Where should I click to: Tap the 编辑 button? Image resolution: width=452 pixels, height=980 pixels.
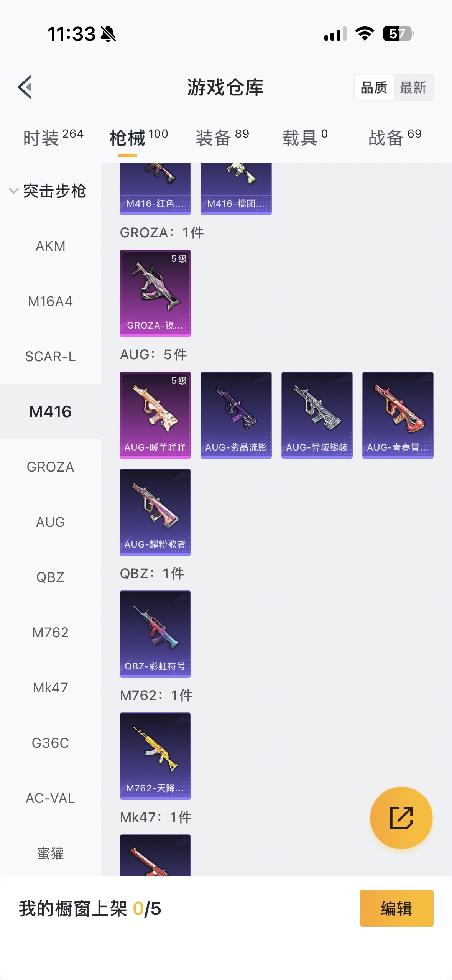coord(397,908)
